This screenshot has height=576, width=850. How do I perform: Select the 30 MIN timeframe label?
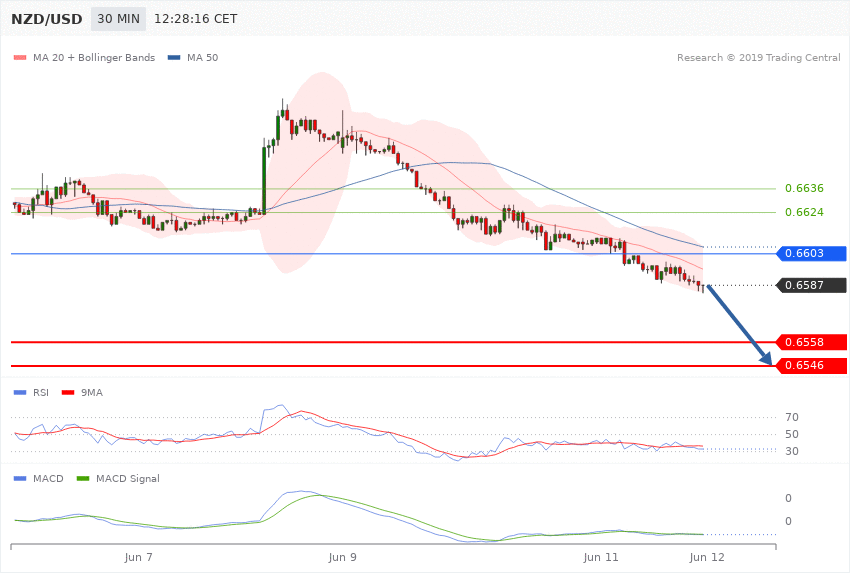coord(118,19)
